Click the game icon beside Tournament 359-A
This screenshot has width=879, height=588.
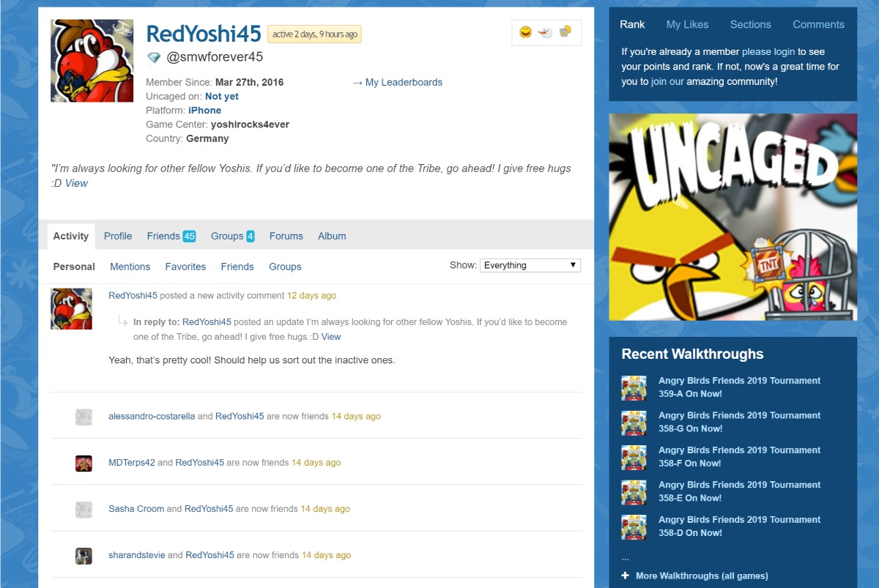tap(634, 387)
